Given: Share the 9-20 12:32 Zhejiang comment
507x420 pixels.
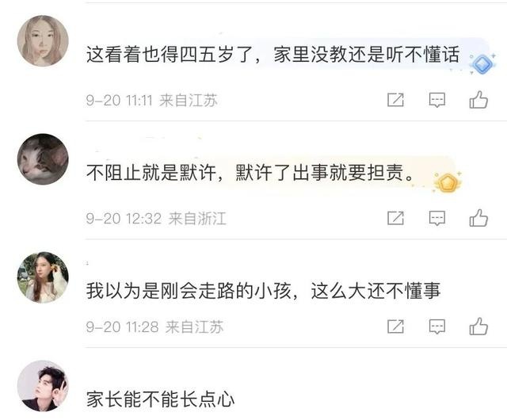Looking at the screenshot, I should click(396, 218).
